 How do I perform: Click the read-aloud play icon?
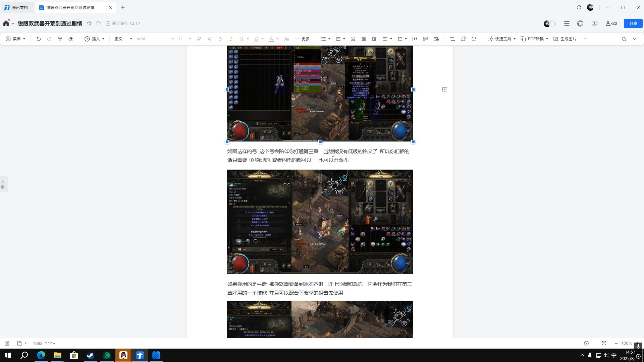[x=586, y=343]
